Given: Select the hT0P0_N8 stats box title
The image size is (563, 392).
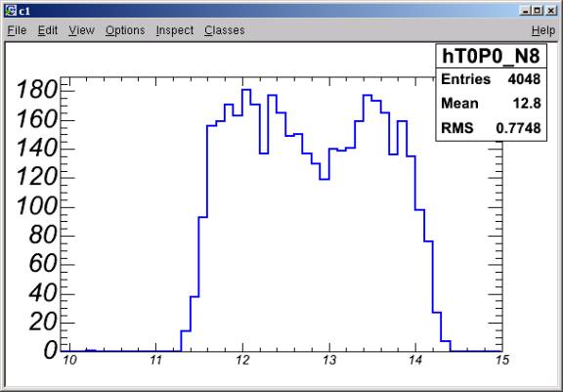Looking at the screenshot, I should pos(491,57).
